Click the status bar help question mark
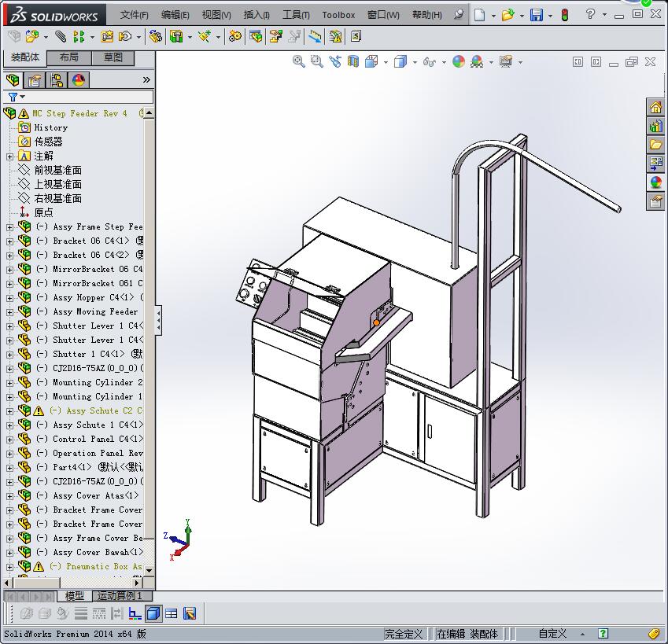The width and height of the screenshot is (668, 644). tap(603, 633)
